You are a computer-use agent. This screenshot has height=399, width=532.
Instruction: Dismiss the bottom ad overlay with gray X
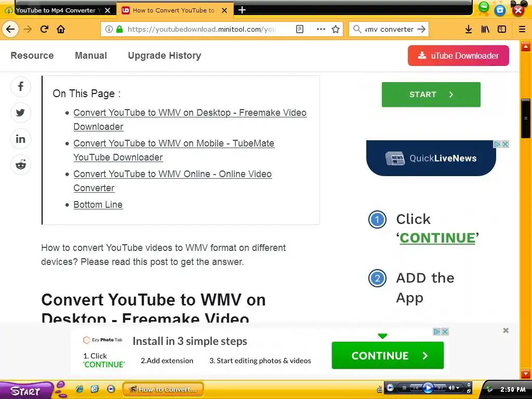pyautogui.click(x=506, y=330)
